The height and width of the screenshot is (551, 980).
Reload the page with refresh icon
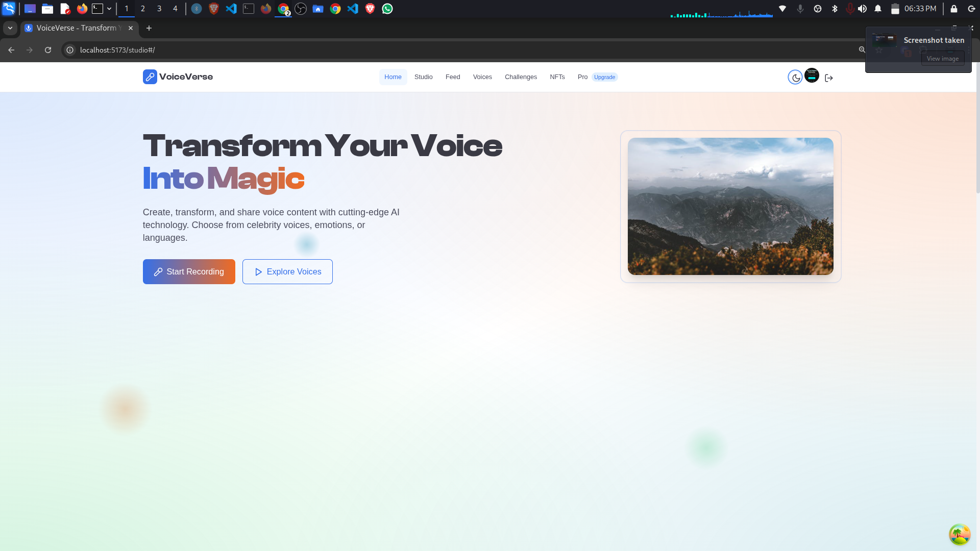tap(48, 50)
